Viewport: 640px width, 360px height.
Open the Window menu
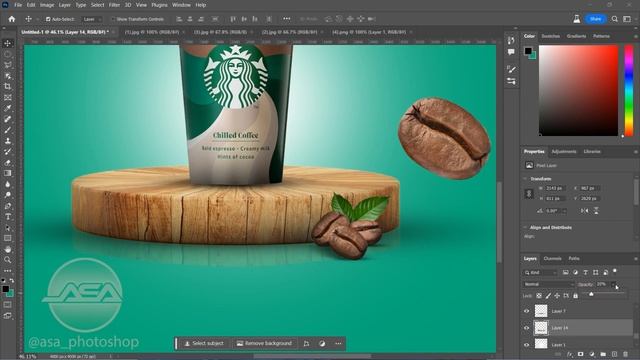point(181,5)
